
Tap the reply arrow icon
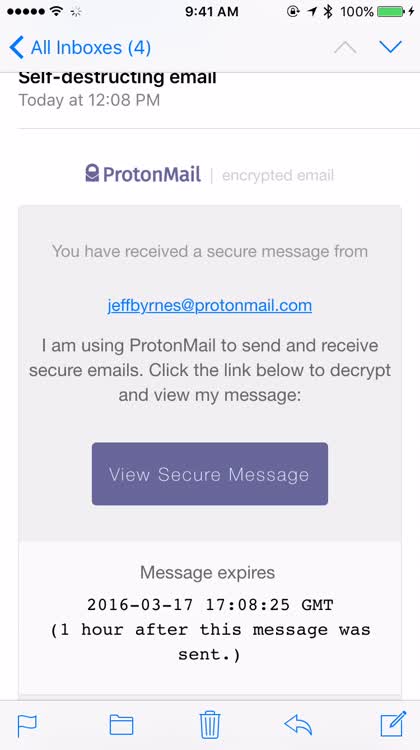click(298, 725)
